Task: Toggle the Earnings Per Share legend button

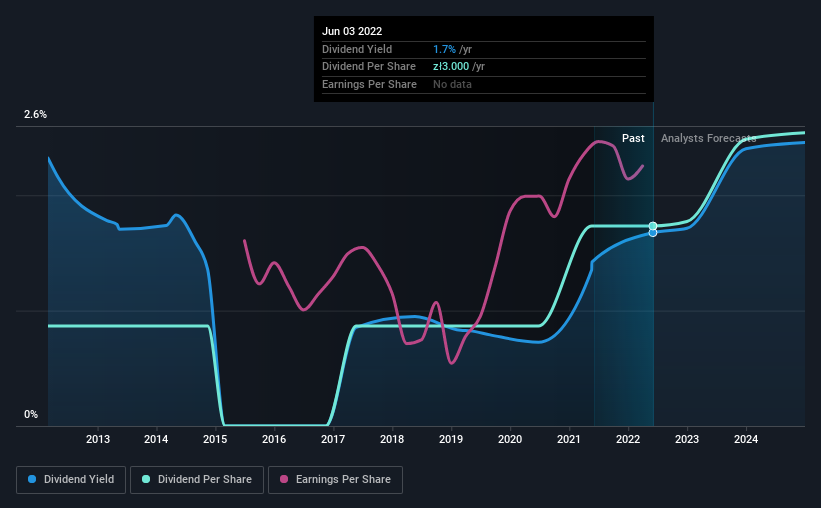Action: point(335,480)
